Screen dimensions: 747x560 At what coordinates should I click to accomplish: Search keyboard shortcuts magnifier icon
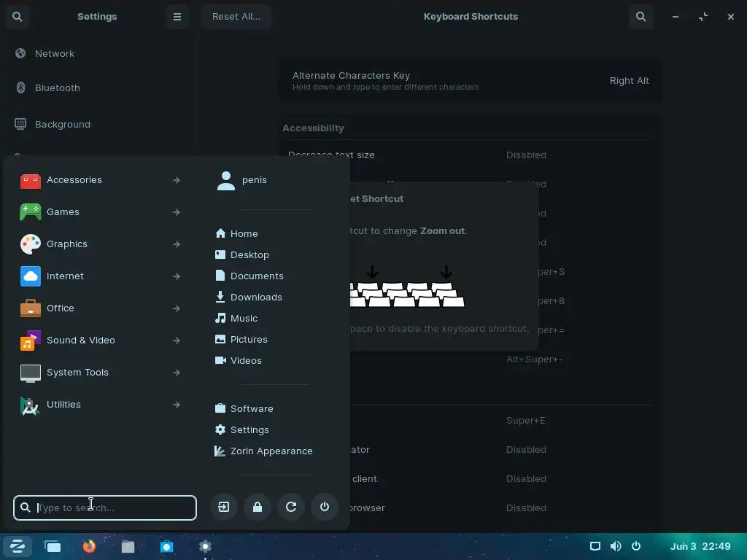(x=641, y=17)
